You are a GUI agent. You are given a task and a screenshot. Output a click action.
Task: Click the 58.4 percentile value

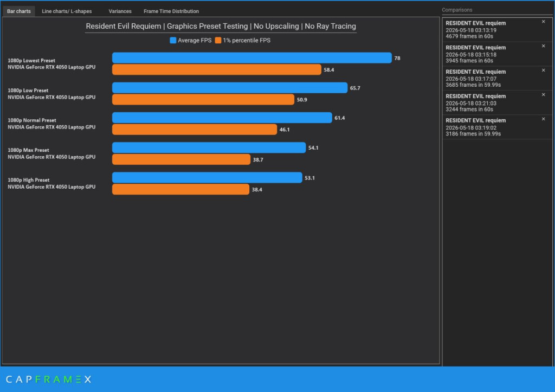[x=329, y=70]
